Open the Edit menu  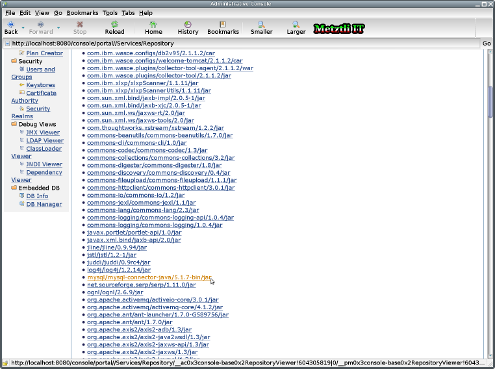[25, 13]
